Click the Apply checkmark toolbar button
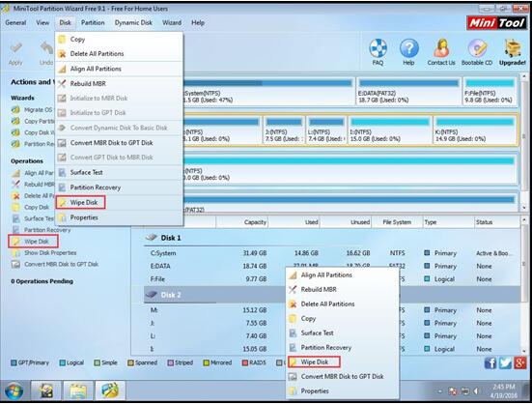532x404 pixels. tap(15, 53)
